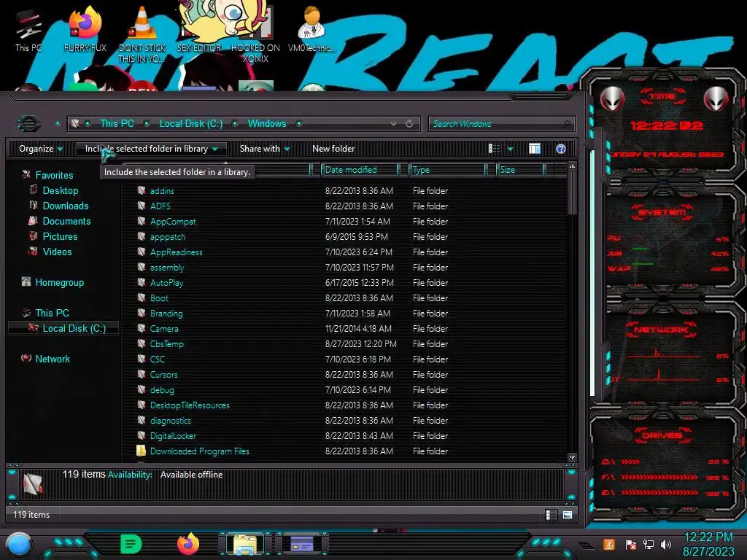Select Local Disk (C:) in the breadcrumb
This screenshot has height=560, width=747.
191,123
